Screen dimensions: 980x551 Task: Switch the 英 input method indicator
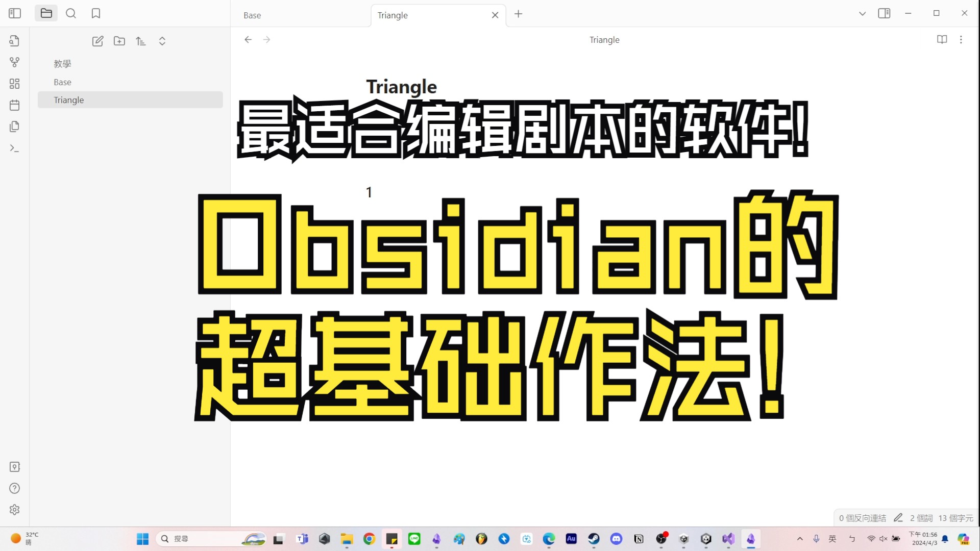pyautogui.click(x=832, y=539)
